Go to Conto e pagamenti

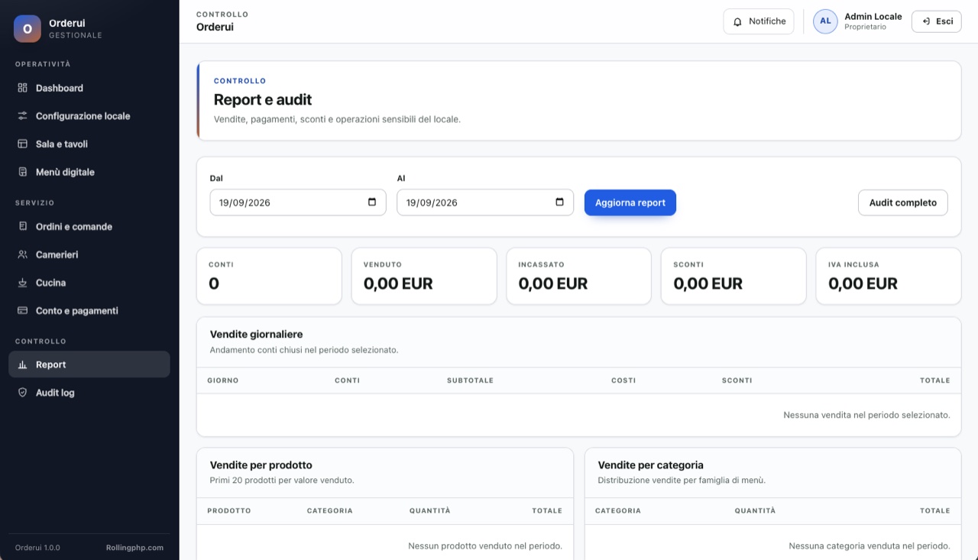[89, 311]
